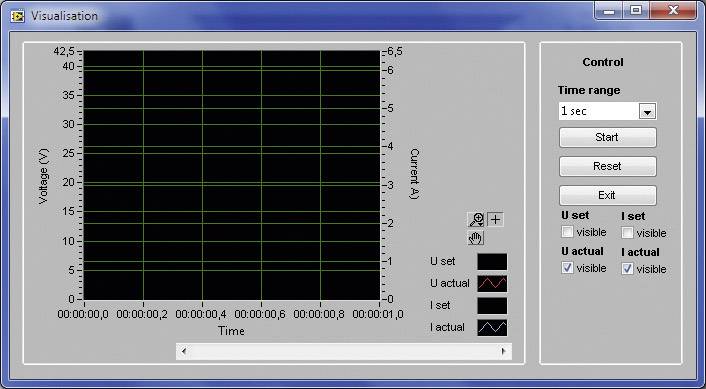Click the '00:00:00,0' time axis start value
Image resolution: width=706 pixels, height=389 pixels.
(x=83, y=314)
